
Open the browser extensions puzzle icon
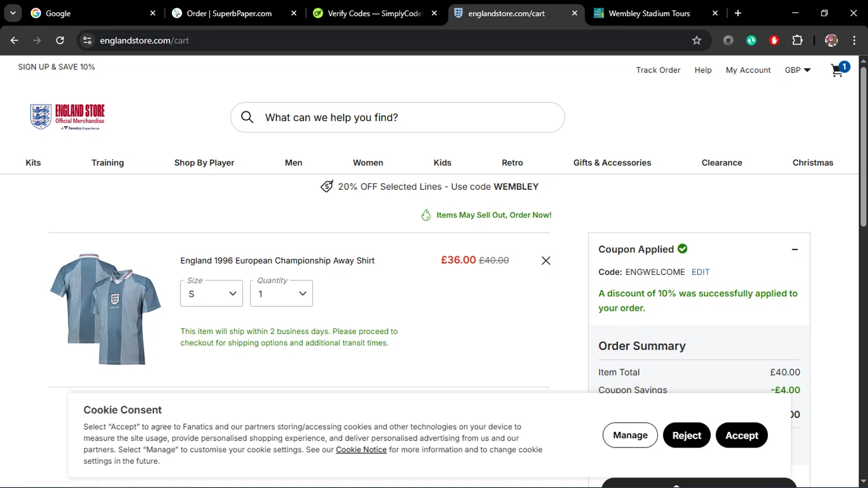797,40
